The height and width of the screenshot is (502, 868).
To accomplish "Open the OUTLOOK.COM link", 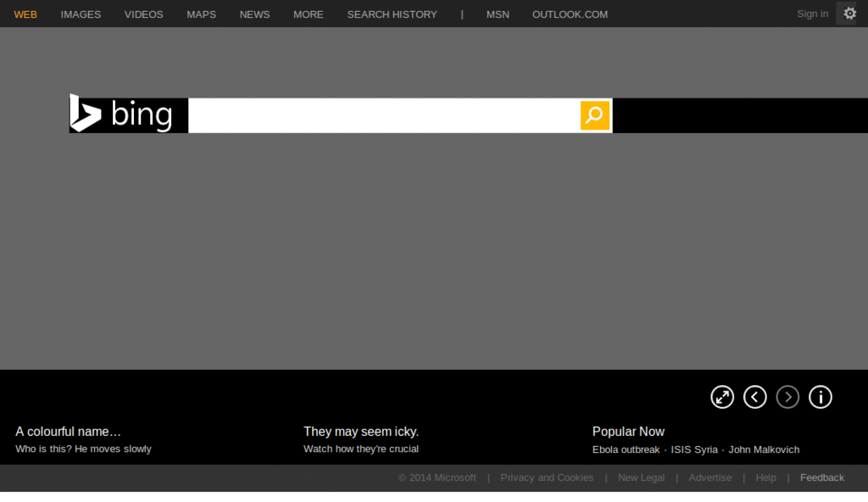I will coord(570,14).
